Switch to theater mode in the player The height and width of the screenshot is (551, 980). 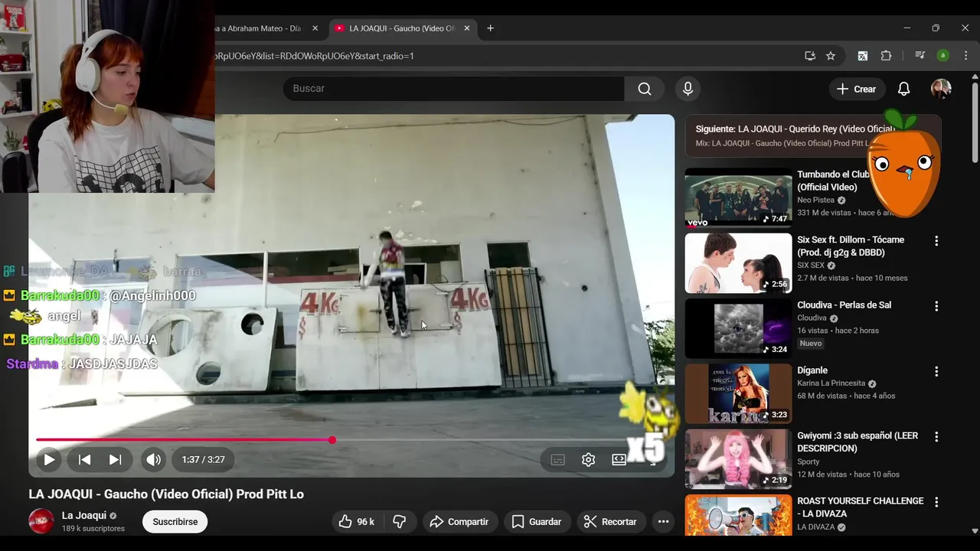coord(619,460)
